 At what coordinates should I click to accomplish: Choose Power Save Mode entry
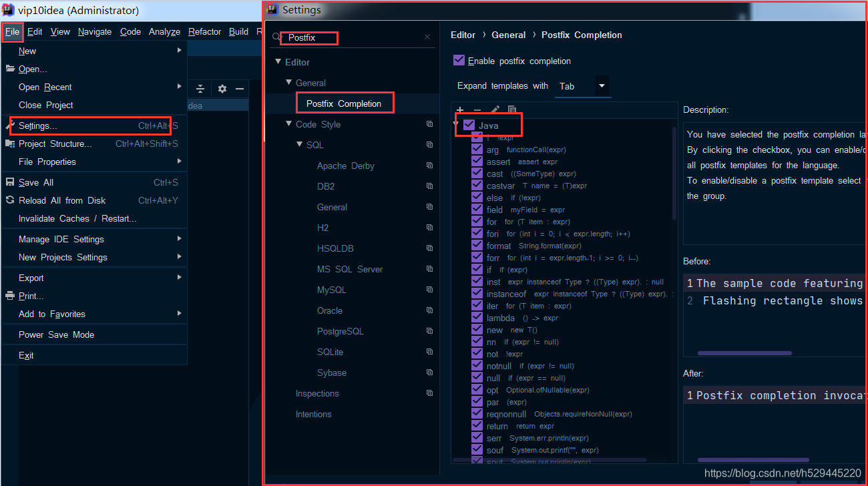[93, 334]
